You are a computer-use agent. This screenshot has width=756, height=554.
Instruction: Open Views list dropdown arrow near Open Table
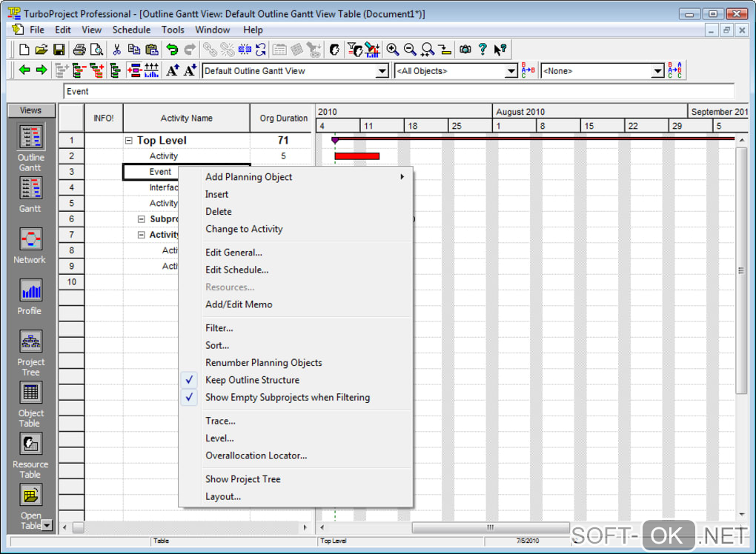[x=47, y=525]
